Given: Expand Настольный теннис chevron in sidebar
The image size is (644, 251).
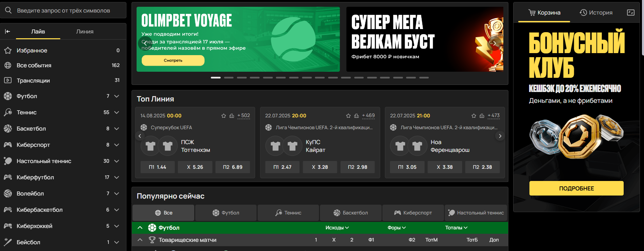Looking at the screenshot, I should [x=117, y=161].
